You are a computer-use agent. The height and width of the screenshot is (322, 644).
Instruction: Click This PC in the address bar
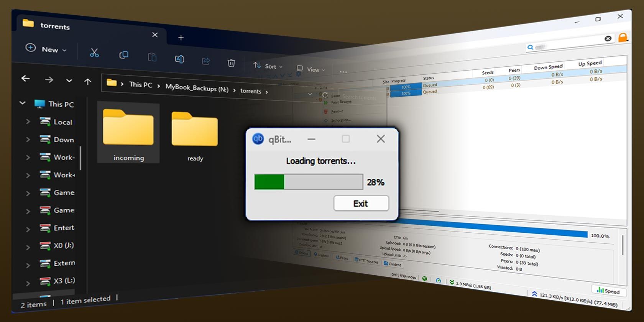pyautogui.click(x=141, y=85)
